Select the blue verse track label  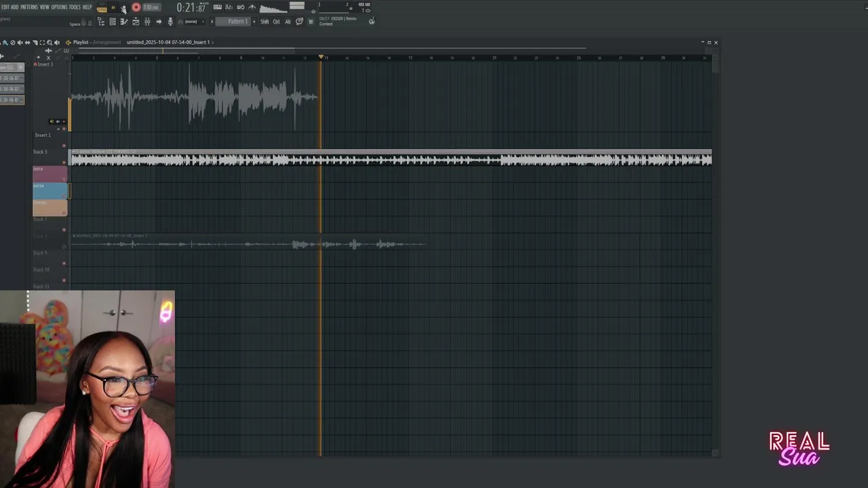50,190
